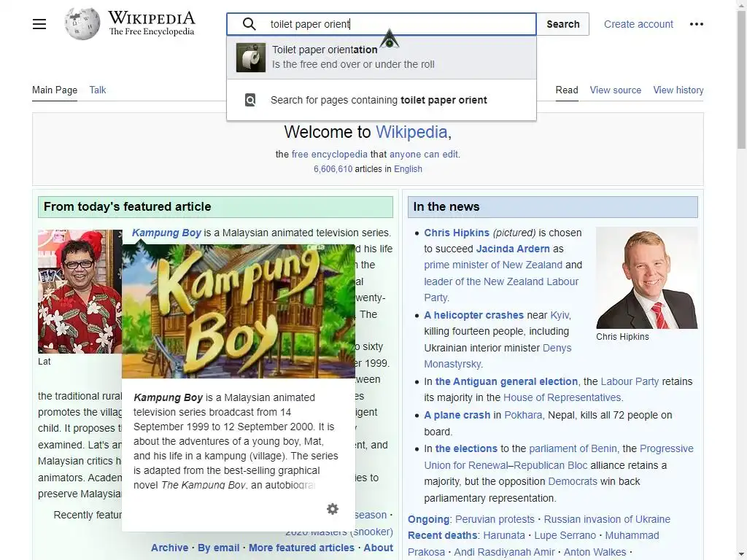Open the View source tab
The width and height of the screenshot is (747, 560).
coord(616,90)
